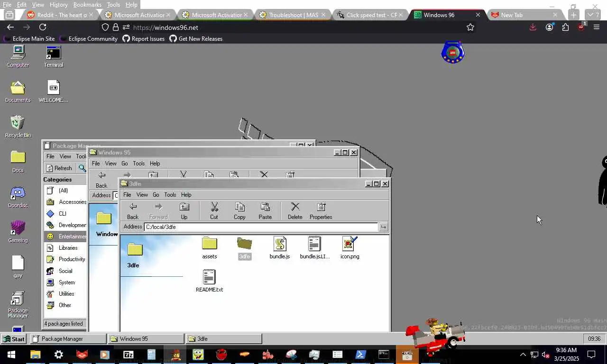
Task: Open the View menu in the 3dfe window
Action: tap(142, 195)
